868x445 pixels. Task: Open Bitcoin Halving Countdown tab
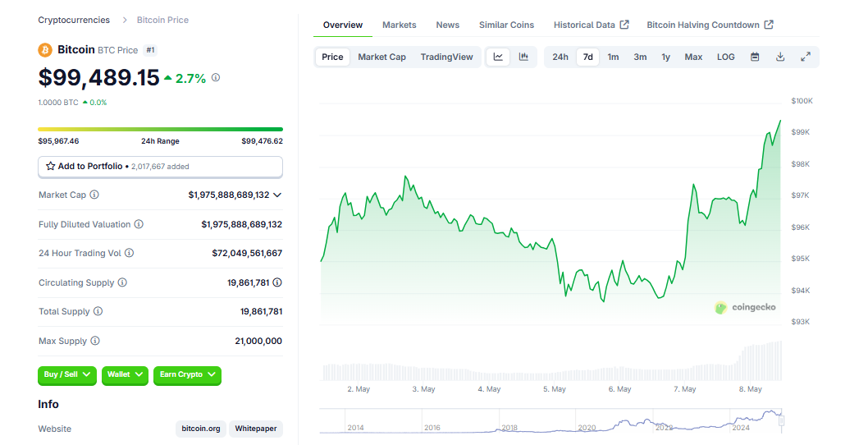(710, 25)
